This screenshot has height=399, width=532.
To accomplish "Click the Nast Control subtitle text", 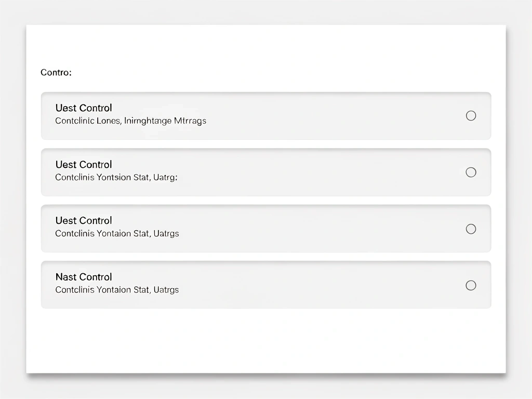I will [x=117, y=290].
